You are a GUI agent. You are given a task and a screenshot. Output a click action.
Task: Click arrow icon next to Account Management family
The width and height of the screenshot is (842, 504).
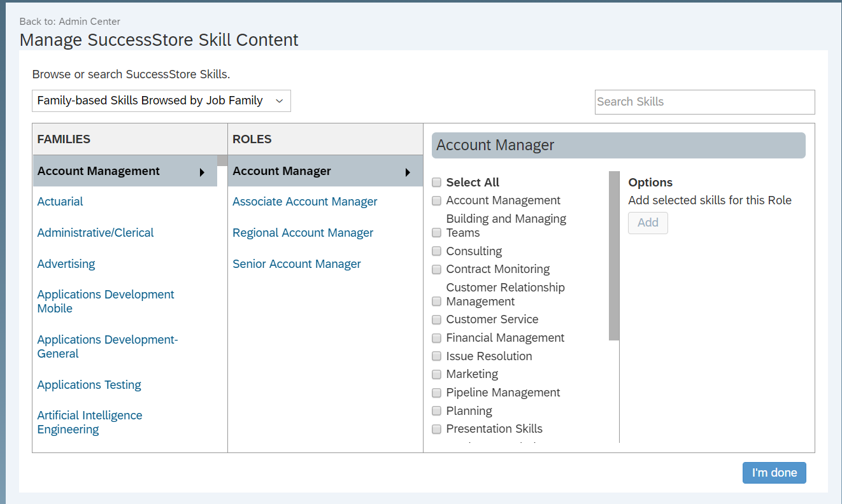pyautogui.click(x=202, y=172)
